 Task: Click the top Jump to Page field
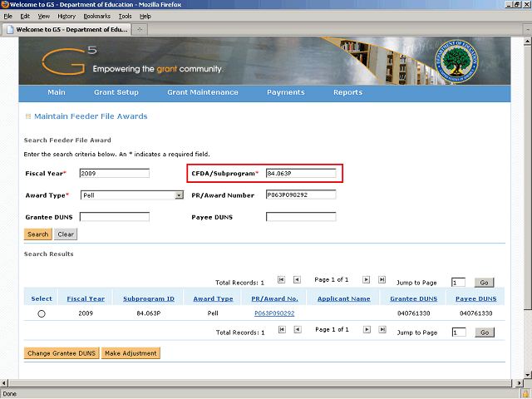coord(458,283)
